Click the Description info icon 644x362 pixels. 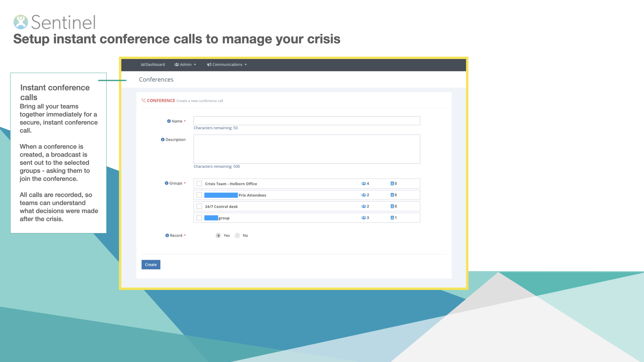pyautogui.click(x=163, y=140)
